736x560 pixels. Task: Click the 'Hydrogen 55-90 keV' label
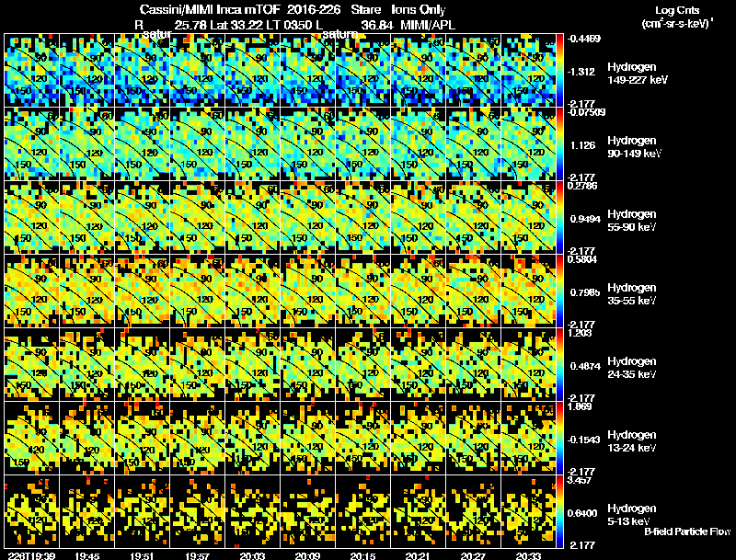(x=632, y=221)
